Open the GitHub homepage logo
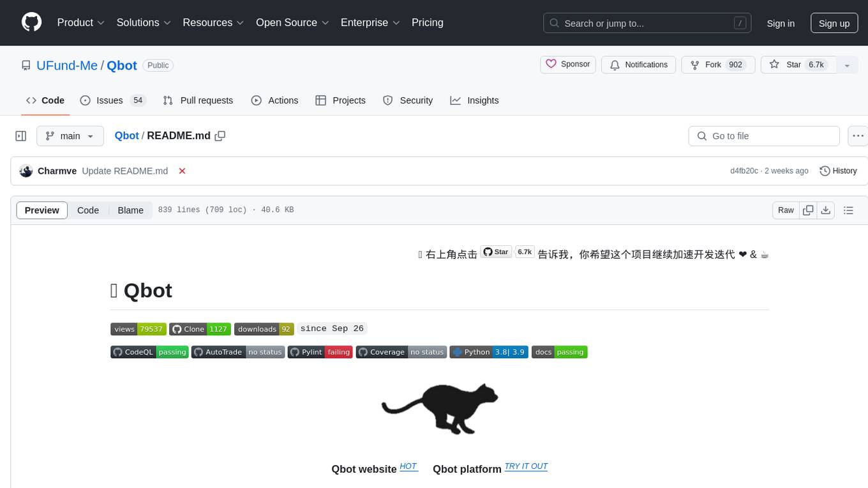The height and width of the screenshot is (488, 868). pos(31,22)
